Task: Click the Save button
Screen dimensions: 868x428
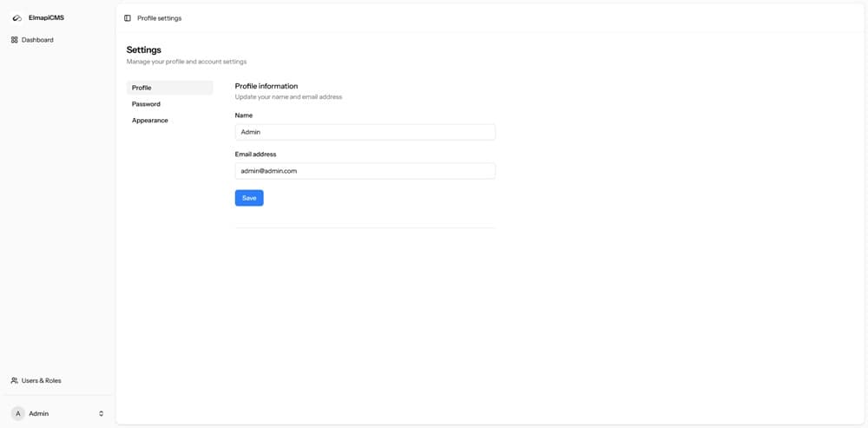Action: (x=249, y=198)
